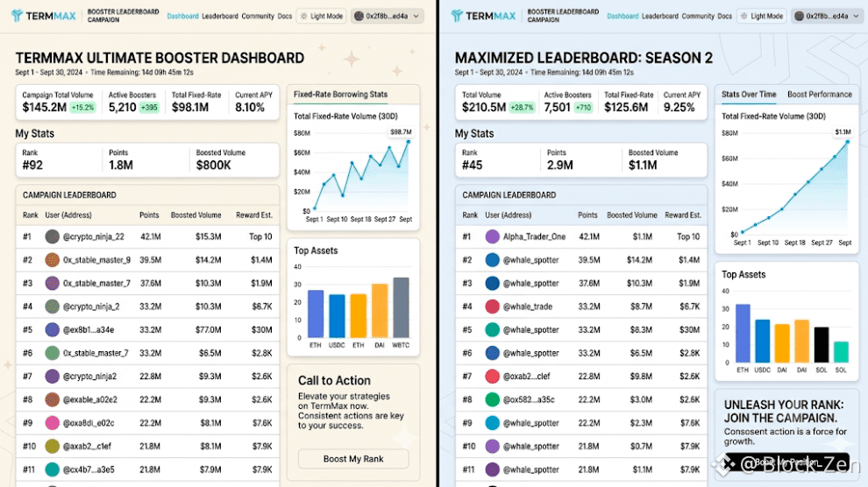Click the 2.9M Points value in right My Stats
The height and width of the screenshot is (487, 868).
tap(560, 166)
